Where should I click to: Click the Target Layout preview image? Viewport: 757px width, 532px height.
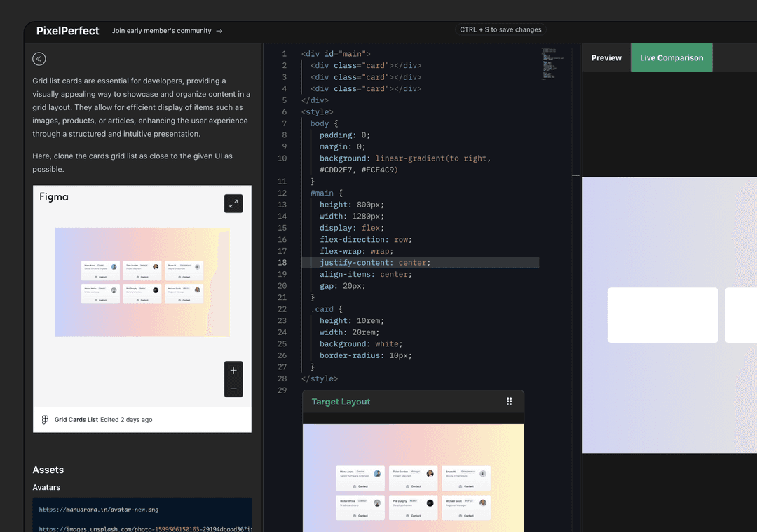(x=413, y=477)
